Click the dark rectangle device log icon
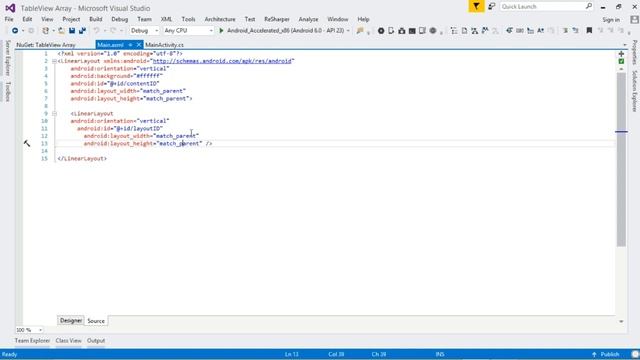 click(x=412, y=31)
